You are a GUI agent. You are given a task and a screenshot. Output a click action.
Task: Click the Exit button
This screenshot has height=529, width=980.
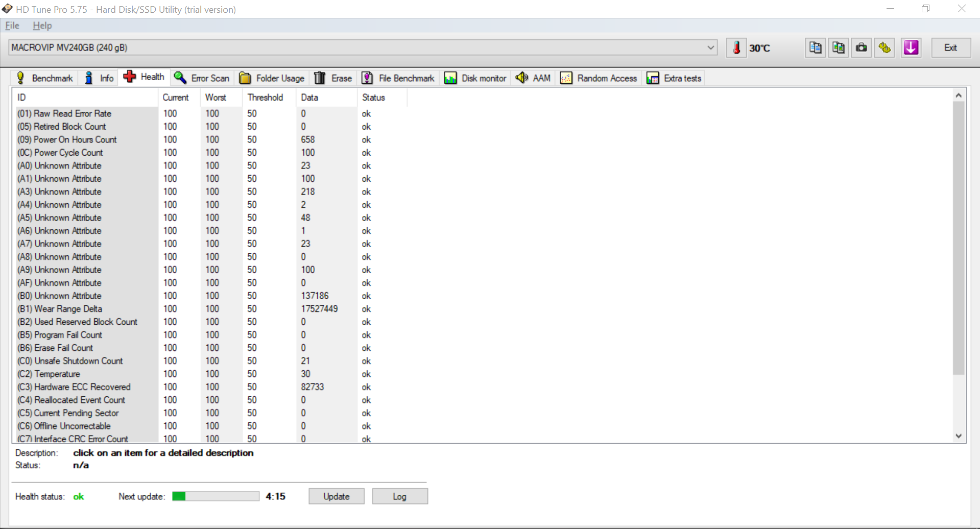[x=951, y=47]
